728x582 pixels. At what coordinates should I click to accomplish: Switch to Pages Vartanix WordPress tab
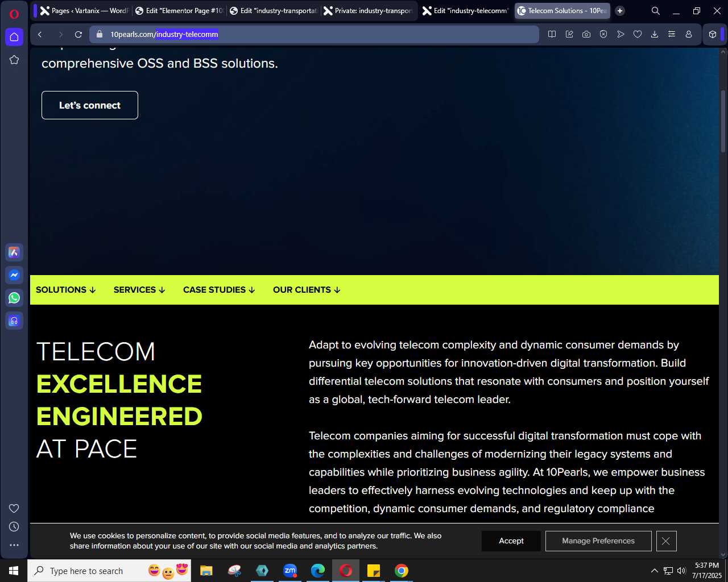pos(85,11)
